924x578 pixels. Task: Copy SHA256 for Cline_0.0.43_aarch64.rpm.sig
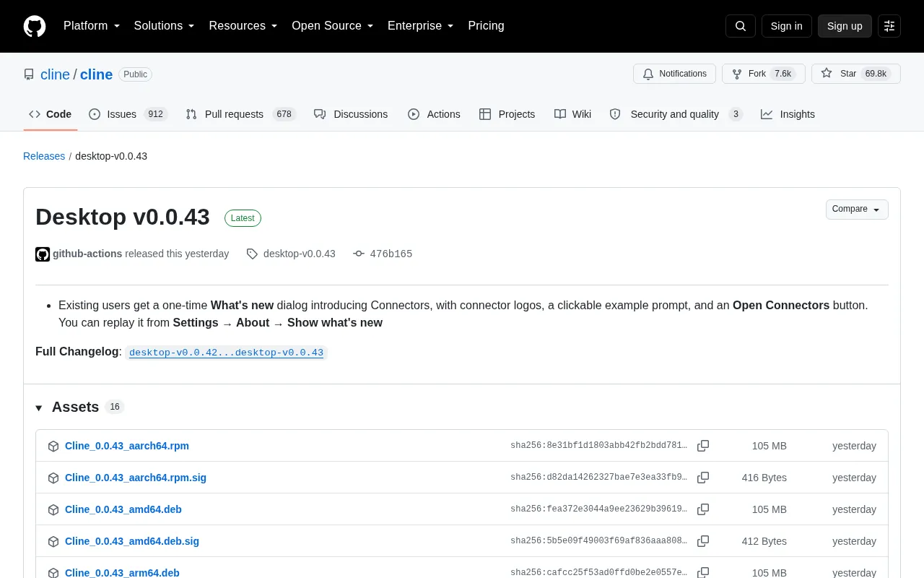pyautogui.click(x=703, y=478)
